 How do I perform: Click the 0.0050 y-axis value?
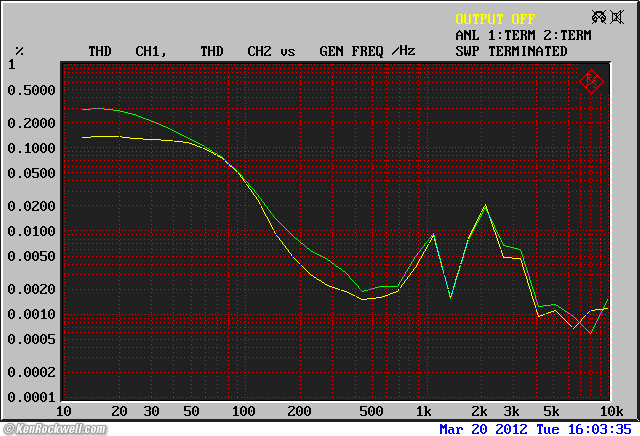point(31,256)
